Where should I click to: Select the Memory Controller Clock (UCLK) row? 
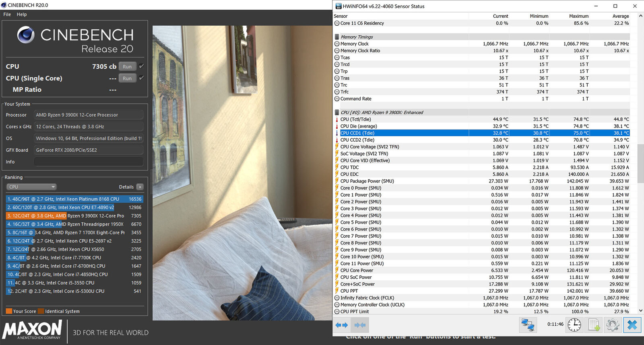click(x=482, y=305)
